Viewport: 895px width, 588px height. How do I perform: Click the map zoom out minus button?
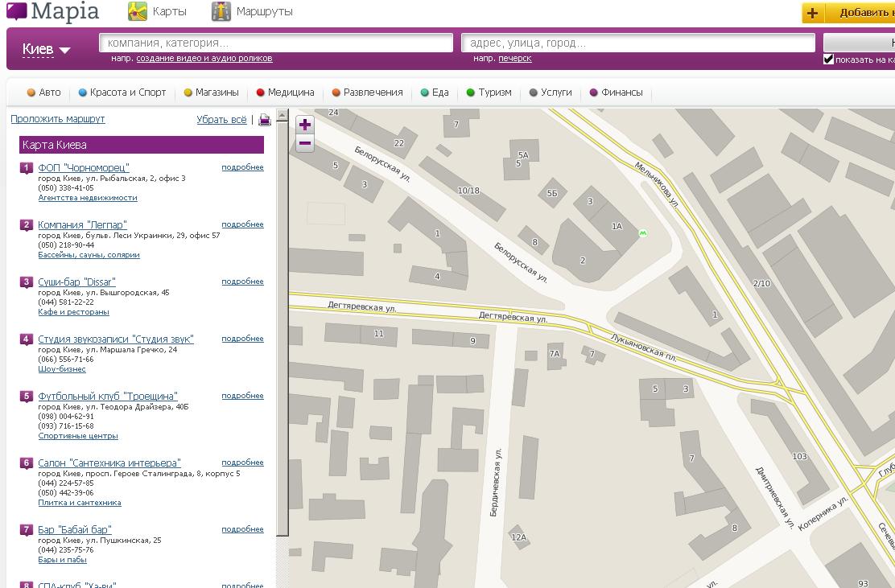pos(305,144)
